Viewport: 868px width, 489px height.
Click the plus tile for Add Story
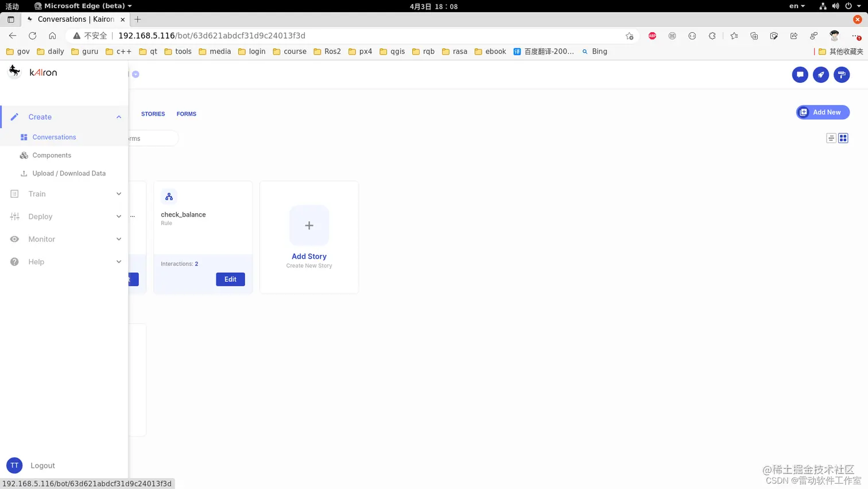[x=309, y=225]
